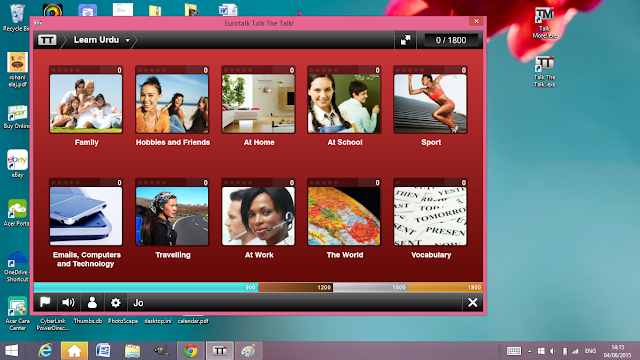
Task: Open the eBay desktop shortcut
Action: (17, 164)
